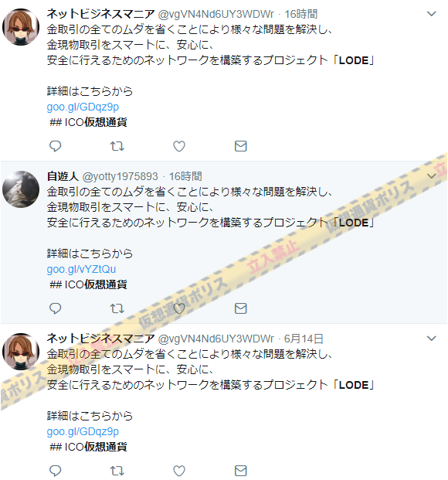Click the 6月14日 timestamp
Screen dimensions: 448x480
coord(304,339)
